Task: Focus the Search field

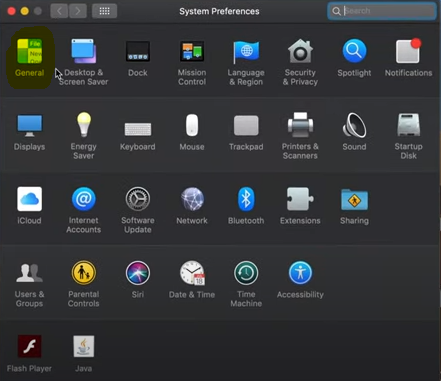Action: (x=382, y=11)
